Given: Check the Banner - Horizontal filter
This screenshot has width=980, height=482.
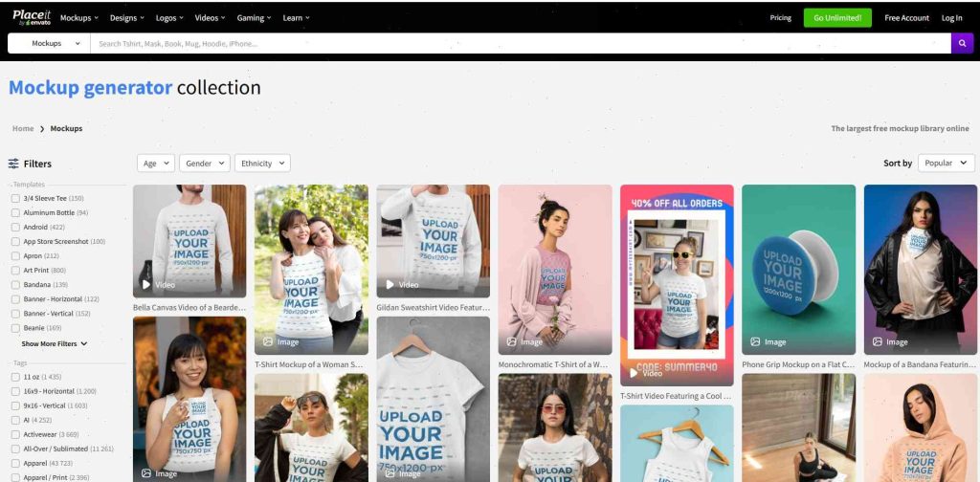Looking at the screenshot, I should (x=15, y=299).
